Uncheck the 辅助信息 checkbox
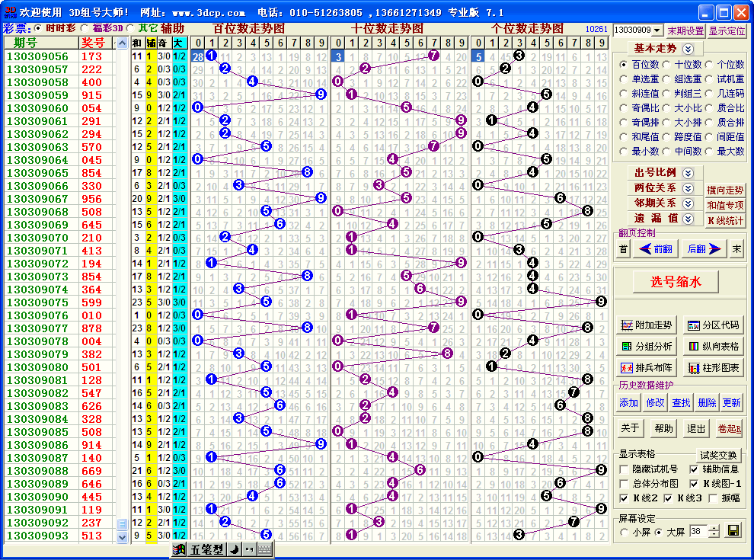This screenshot has height=560, width=754. pyautogui.click(x=694, y=469)
